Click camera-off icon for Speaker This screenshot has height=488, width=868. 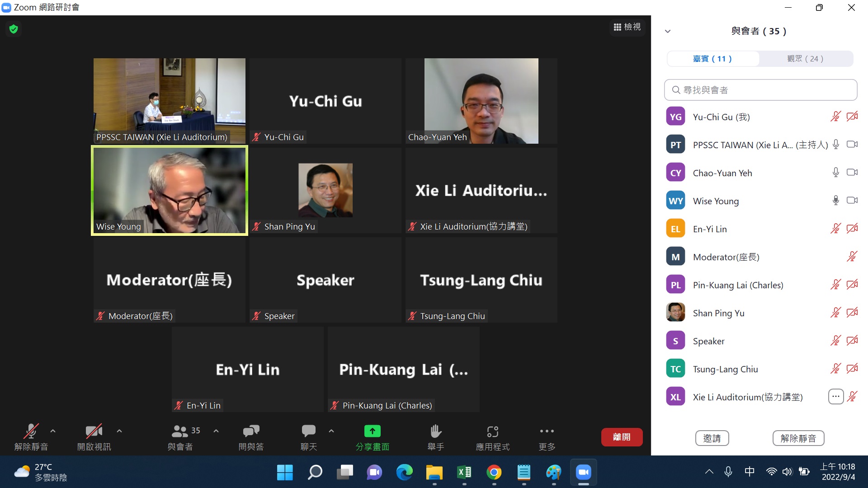tap(852, 340)
